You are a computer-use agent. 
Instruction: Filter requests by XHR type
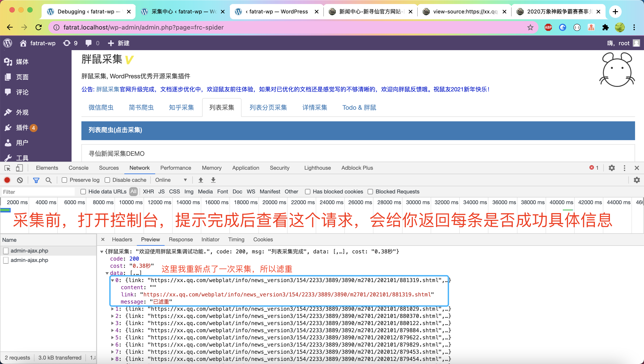point(148,192)
